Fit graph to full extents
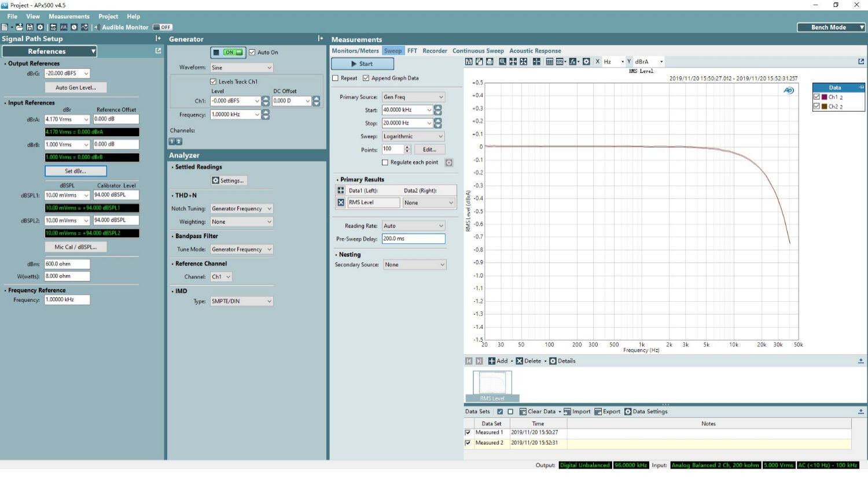 (x=523, y=61)
